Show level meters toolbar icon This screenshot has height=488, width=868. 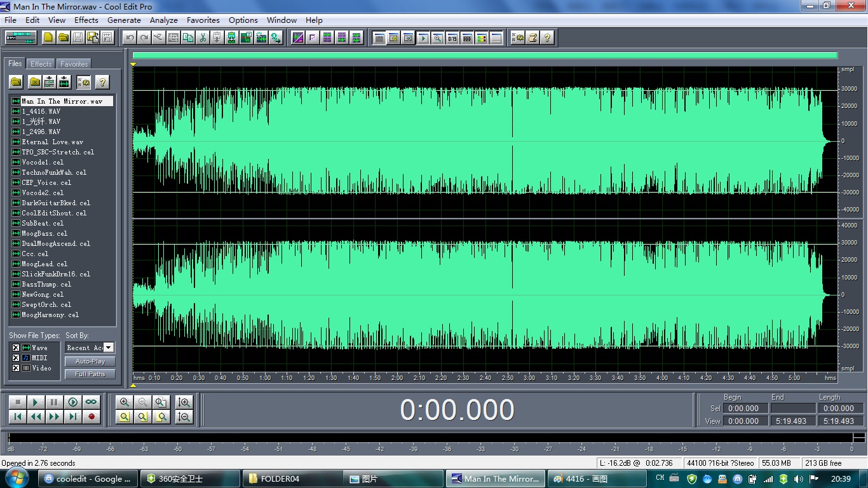pyautogui.click(x=482, y=37)
